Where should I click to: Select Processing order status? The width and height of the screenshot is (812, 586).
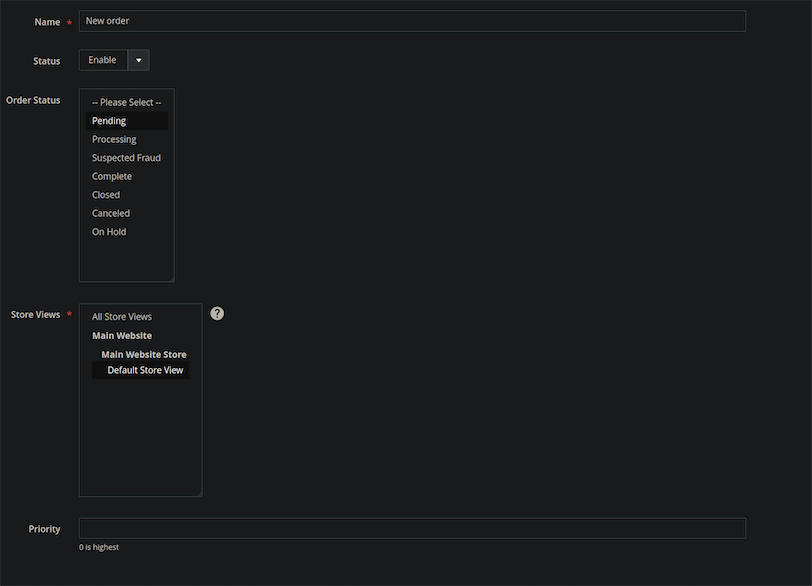(114, 139)
